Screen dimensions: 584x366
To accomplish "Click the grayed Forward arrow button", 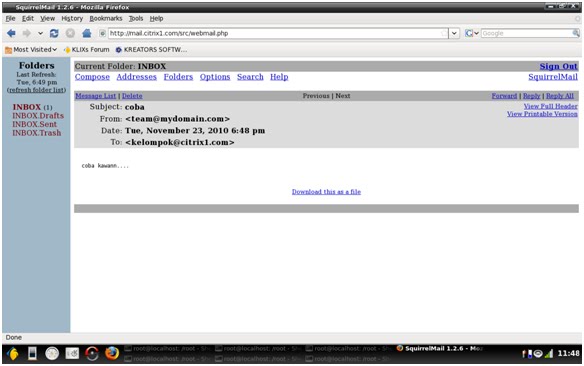I will 26,33.
